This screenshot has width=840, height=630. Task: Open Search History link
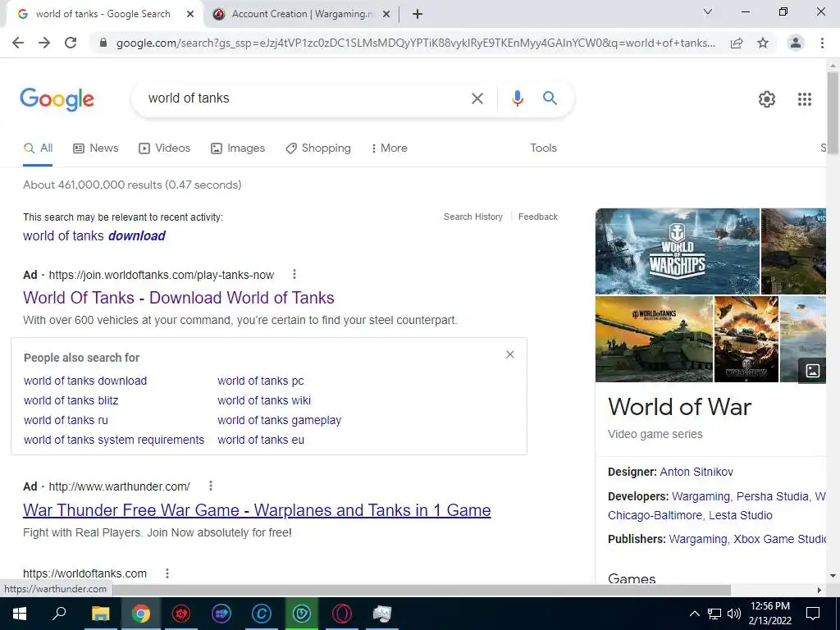[473, 217]
